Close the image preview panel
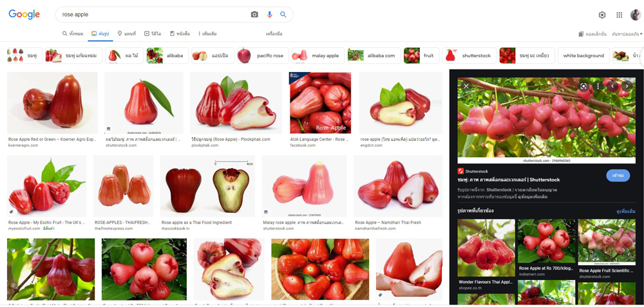 click(x=466, y=86)
